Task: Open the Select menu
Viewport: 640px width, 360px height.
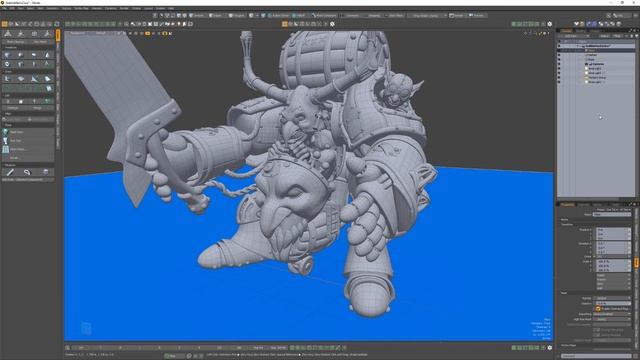Action: (30, 8)
